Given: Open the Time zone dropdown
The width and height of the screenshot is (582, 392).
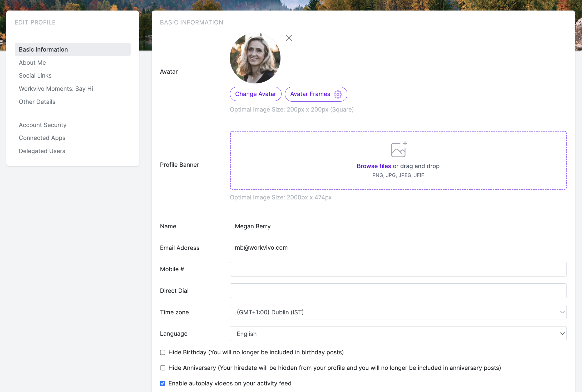Looking at the screenshot, I should [x=398, y=312].
